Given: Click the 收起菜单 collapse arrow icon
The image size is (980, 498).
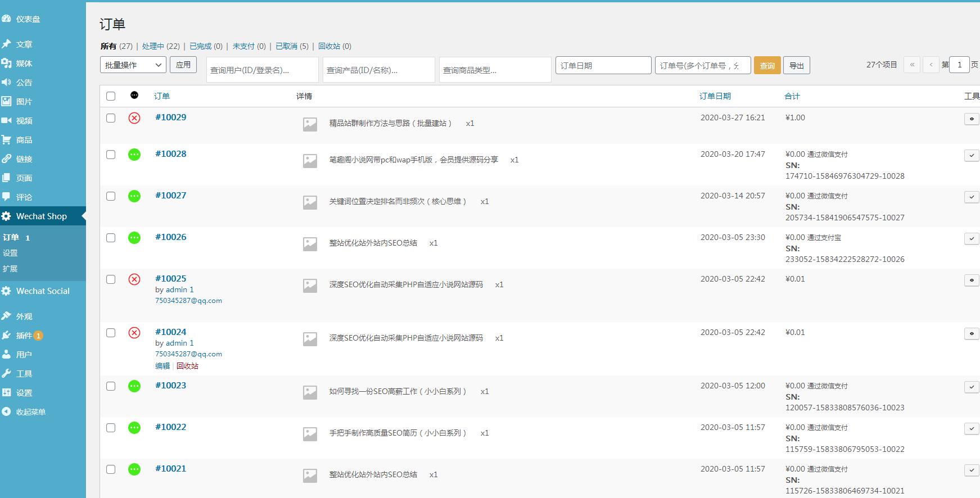Looking at the screenshot, I should [6, 411].
